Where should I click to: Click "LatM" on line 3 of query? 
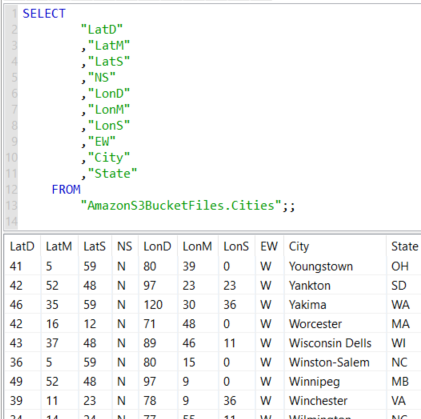(109, 46)
